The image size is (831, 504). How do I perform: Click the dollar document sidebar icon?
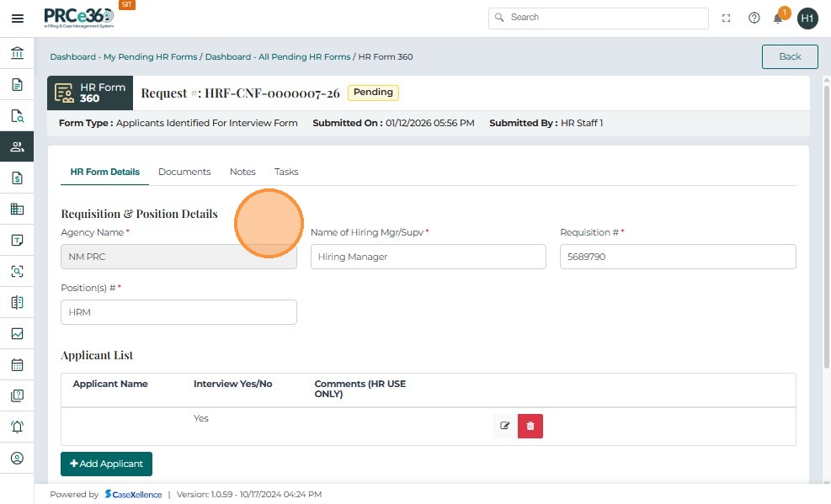[x=17, y=178]
